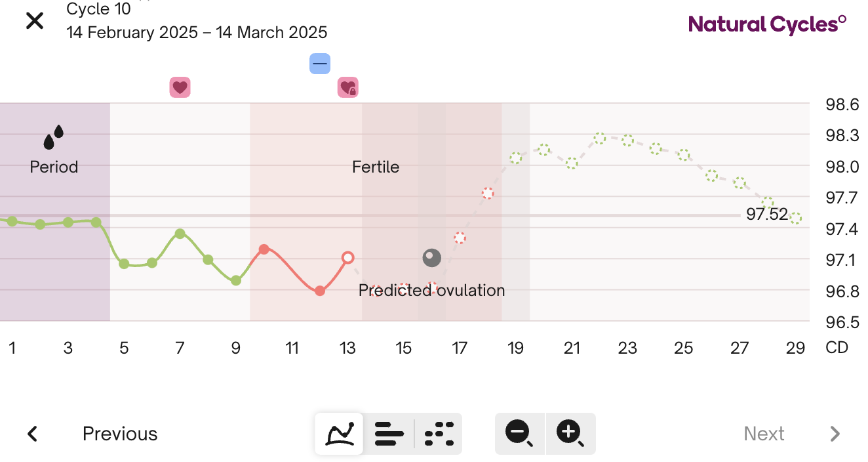This screenshot has height=462, width=868.
Task: Click the red temperature point on day 10
Action: point(264,249)
